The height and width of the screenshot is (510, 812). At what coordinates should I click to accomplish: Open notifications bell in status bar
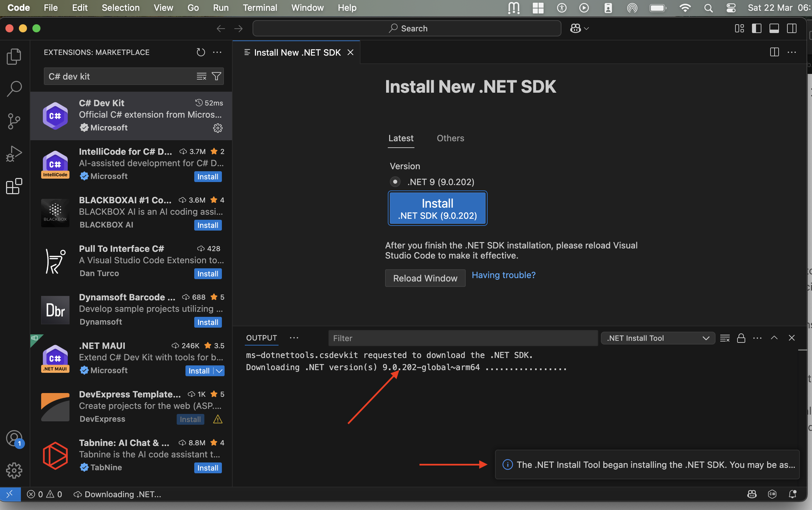pyautogui.click(x=792, y=494)
